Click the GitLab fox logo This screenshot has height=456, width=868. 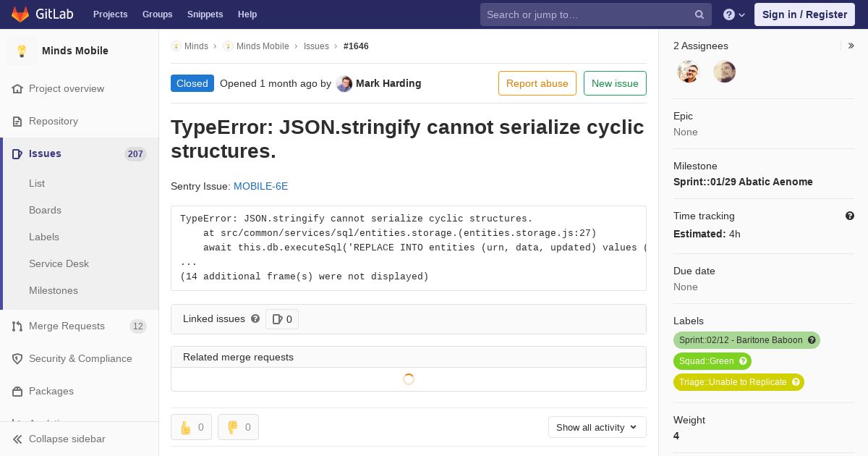pyautogui.click(x=21, y=14)
